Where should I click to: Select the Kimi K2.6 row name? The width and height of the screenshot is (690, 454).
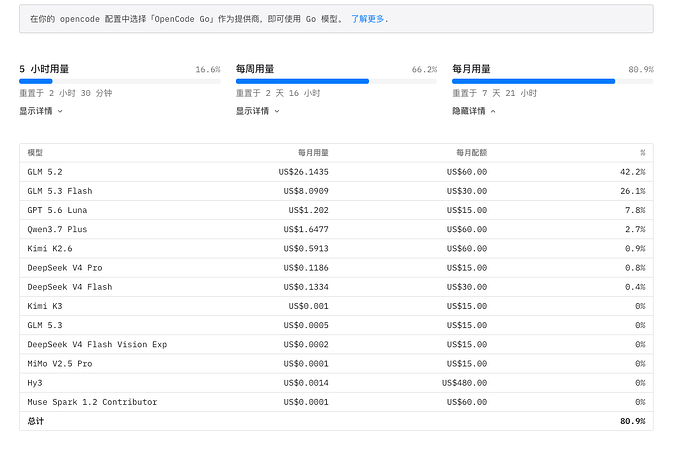click(x=50, y=249)
